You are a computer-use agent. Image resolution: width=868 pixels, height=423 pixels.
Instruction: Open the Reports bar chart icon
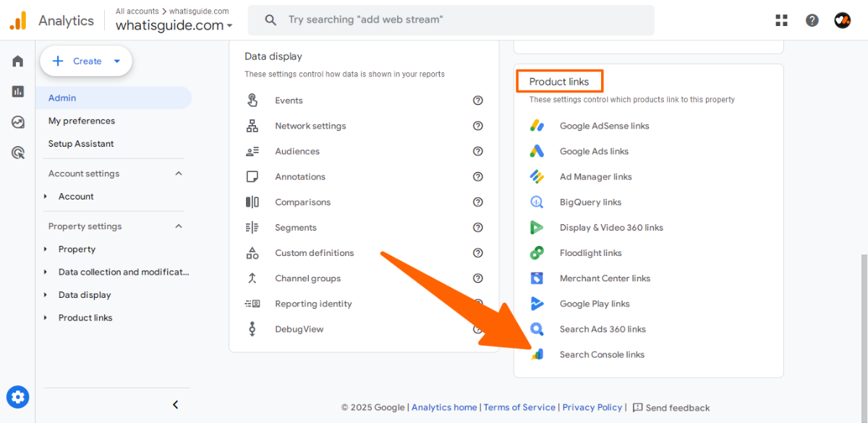[x=17, y=92]
